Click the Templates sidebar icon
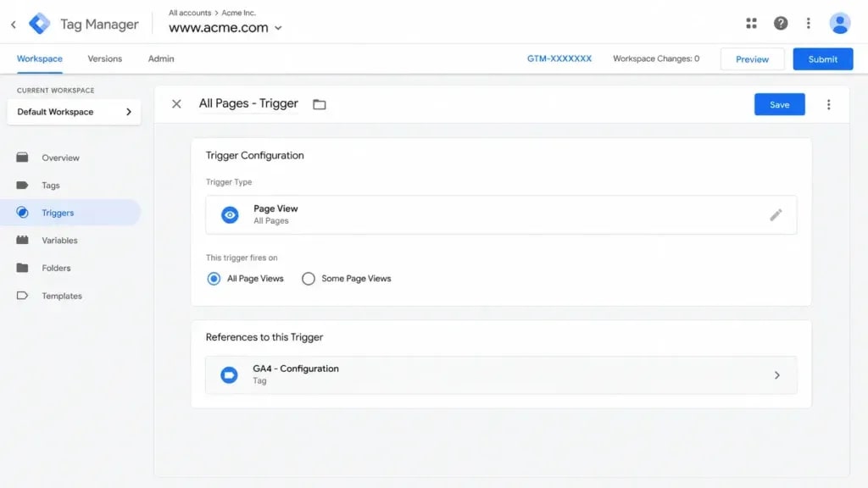868x488 pixels. [22, 296]
